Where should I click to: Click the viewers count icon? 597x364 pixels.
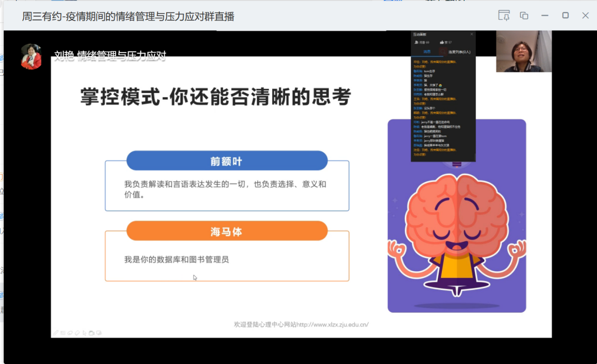417,42
